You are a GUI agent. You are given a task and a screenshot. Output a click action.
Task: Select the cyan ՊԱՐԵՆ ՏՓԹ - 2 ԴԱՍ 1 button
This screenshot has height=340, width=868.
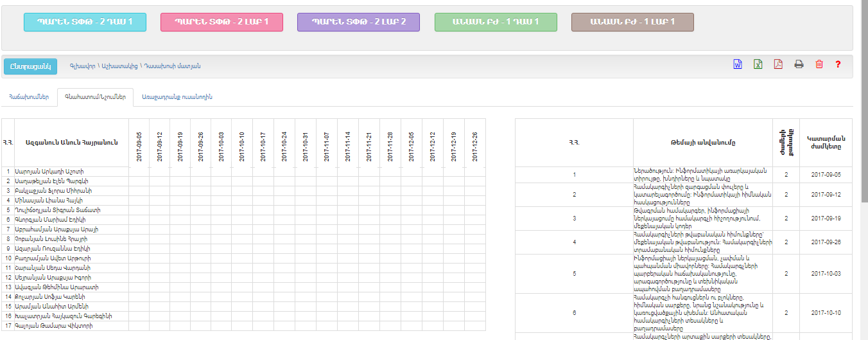click(85, 22)
